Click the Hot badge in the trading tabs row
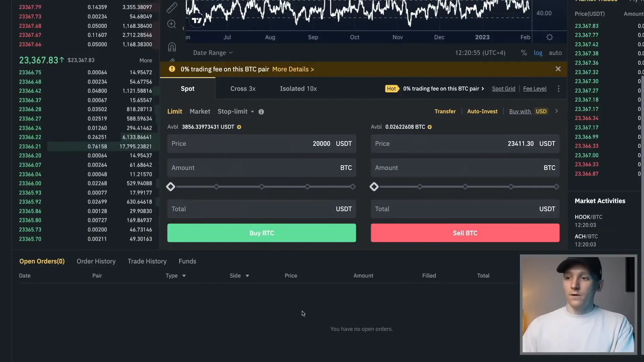Image resolution: width=644 pixels, height=362 pixels. 391,88
